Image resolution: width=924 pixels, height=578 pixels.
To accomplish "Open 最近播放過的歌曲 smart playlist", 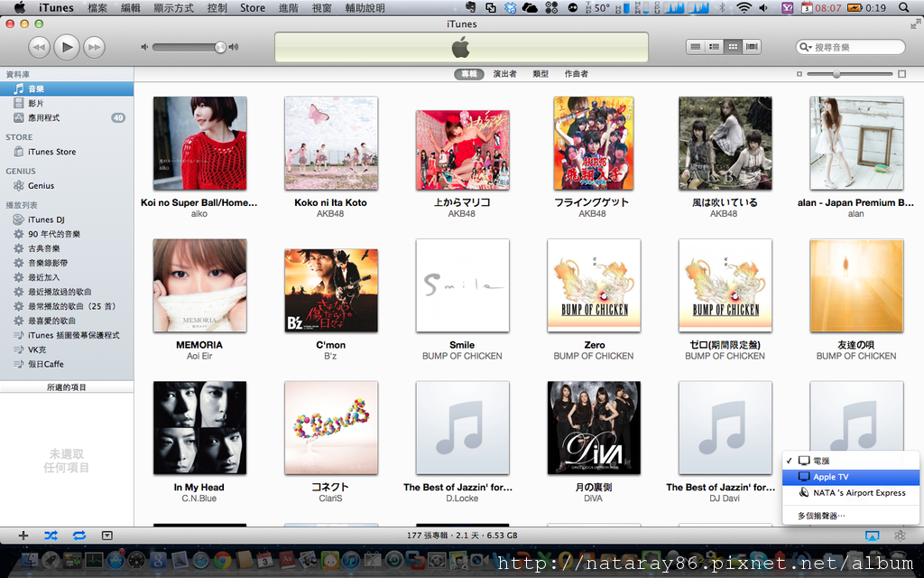I will [x=67, y=292].
